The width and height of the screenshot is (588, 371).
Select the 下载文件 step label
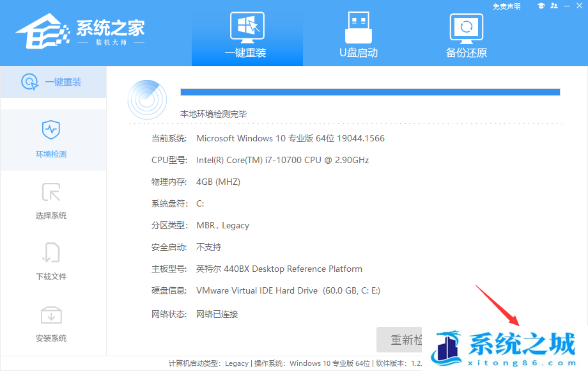point(51,277)
